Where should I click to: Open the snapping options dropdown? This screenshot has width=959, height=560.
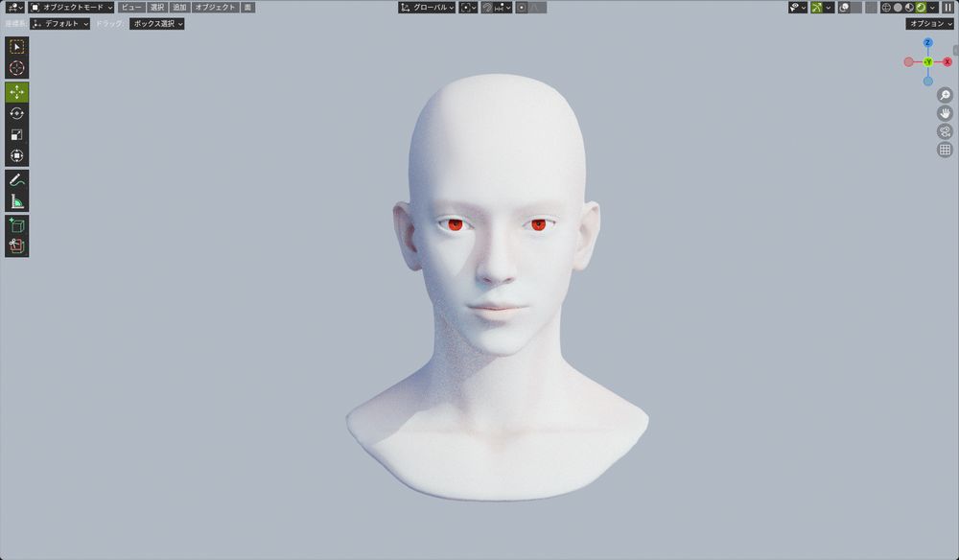503,8
